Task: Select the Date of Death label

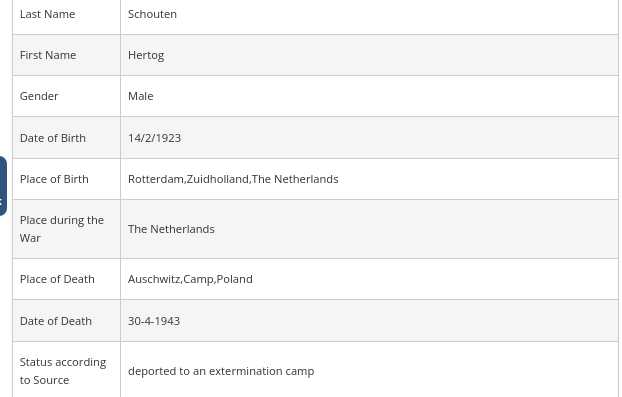Action: 56,321
